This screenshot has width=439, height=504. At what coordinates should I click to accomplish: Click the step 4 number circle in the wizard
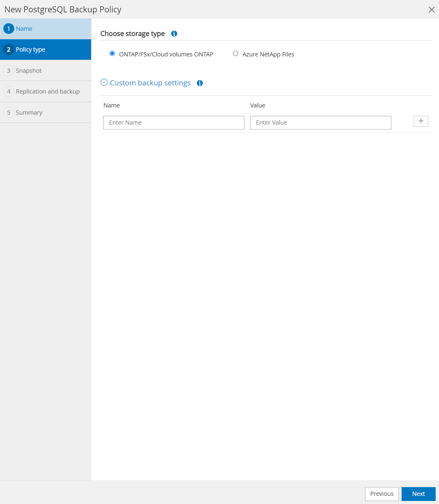pyautogui.click(x=9, y=91)
